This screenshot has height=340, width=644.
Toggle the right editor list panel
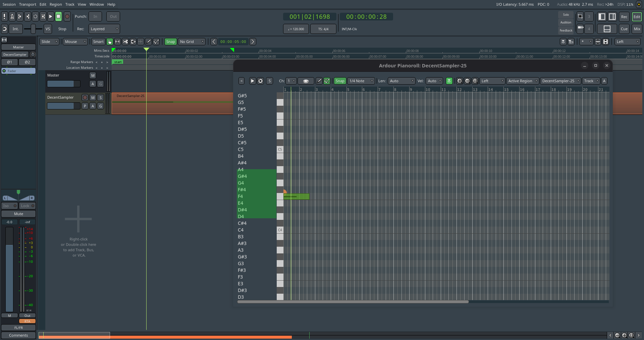(x=612, y=16)
